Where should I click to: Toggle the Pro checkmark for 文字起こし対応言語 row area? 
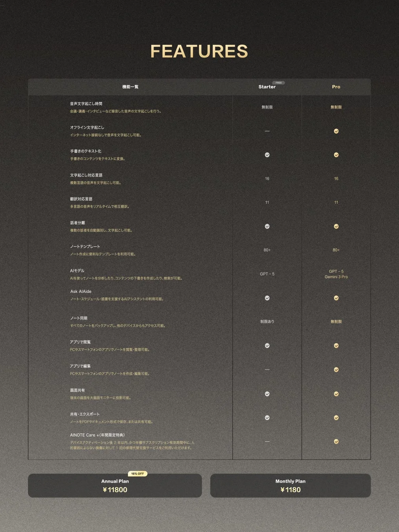pos(336,178)
